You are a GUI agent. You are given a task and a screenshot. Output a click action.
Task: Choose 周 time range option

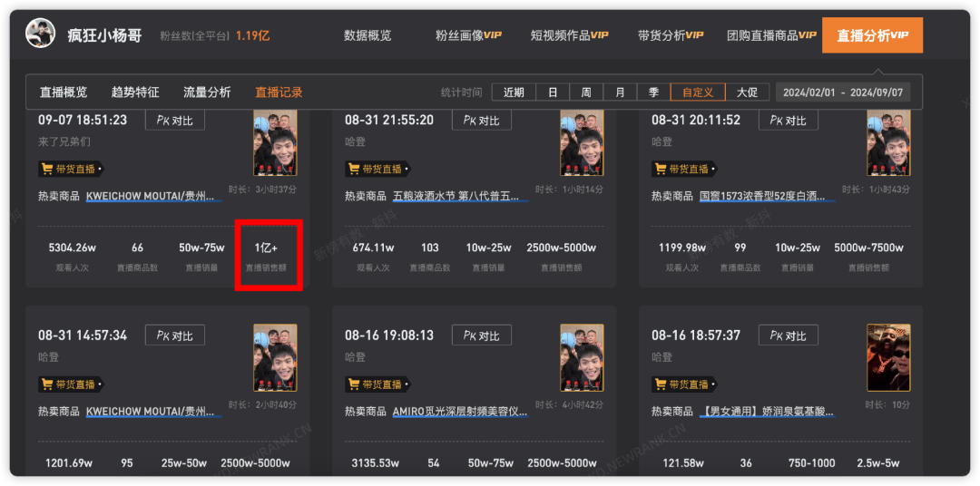(586, 92)
